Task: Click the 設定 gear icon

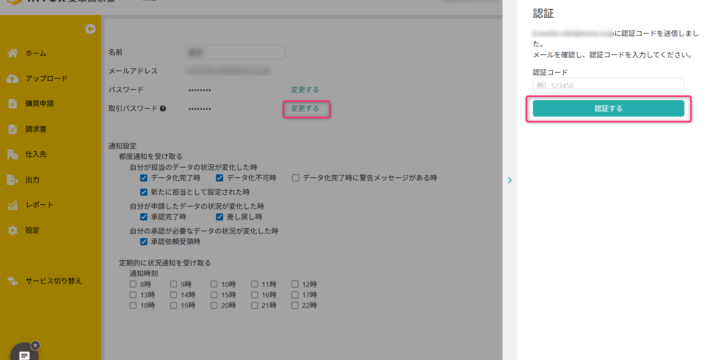Action: click(x=13, y=230)
